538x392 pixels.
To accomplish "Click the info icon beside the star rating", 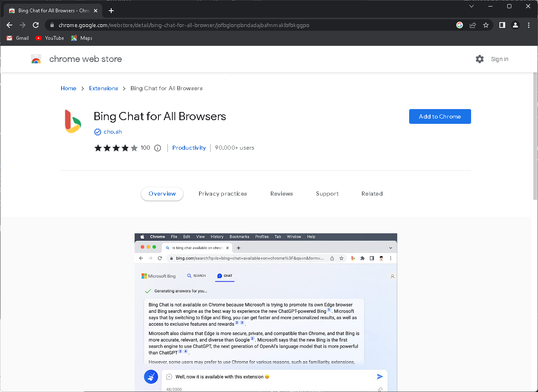I will tap(158, 148).
